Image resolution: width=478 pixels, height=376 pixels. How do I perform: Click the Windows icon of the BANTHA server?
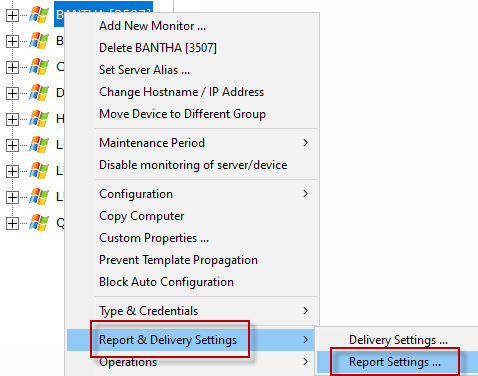(39, 15)
